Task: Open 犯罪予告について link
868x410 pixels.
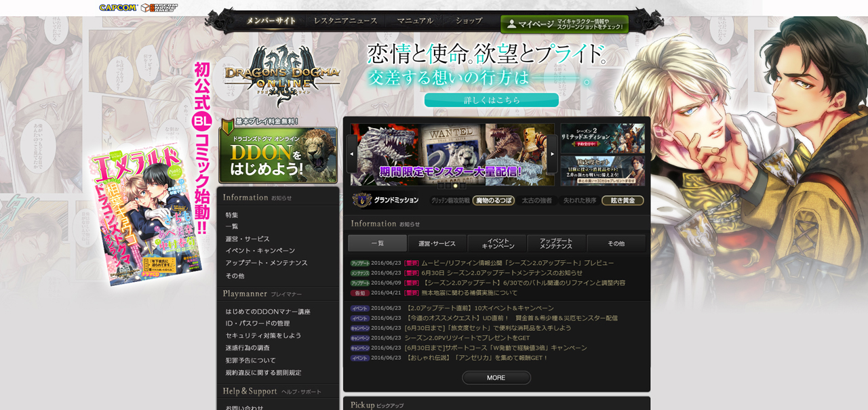Action: click(x=251, y=361)
